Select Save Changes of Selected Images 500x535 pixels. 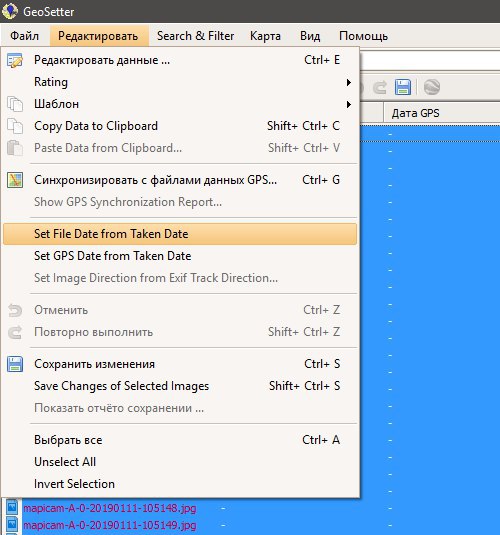(x=180, y=386)
